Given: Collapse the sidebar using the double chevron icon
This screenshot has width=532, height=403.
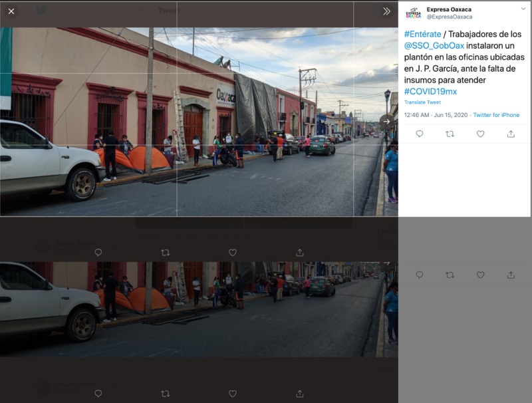Looking at the screenshot, I should coord(386,11).
